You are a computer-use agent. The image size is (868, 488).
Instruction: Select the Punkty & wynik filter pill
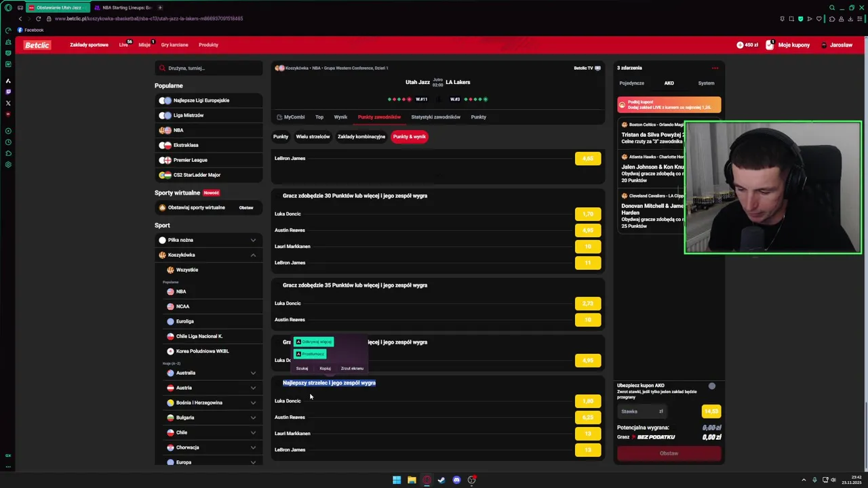click(410, 136)
